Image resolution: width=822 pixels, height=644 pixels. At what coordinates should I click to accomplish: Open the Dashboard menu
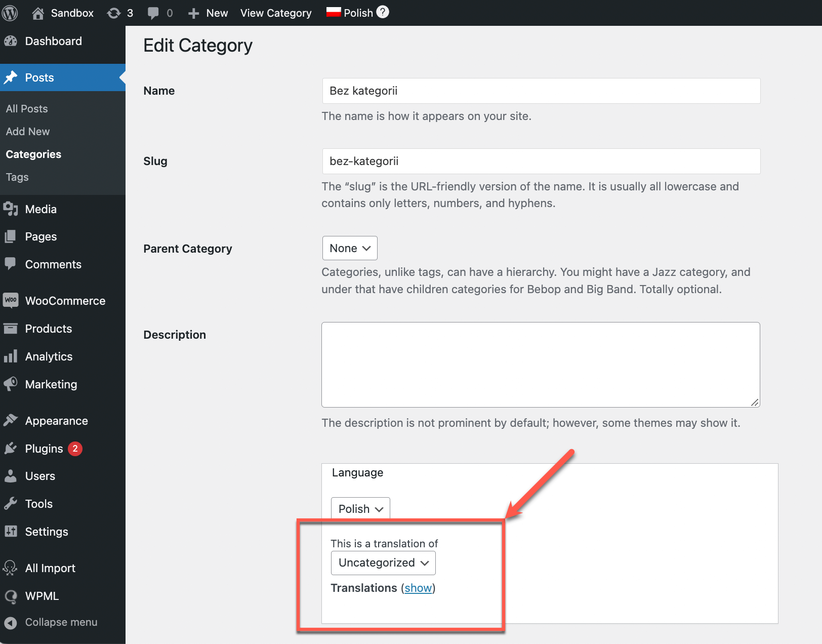54,41
